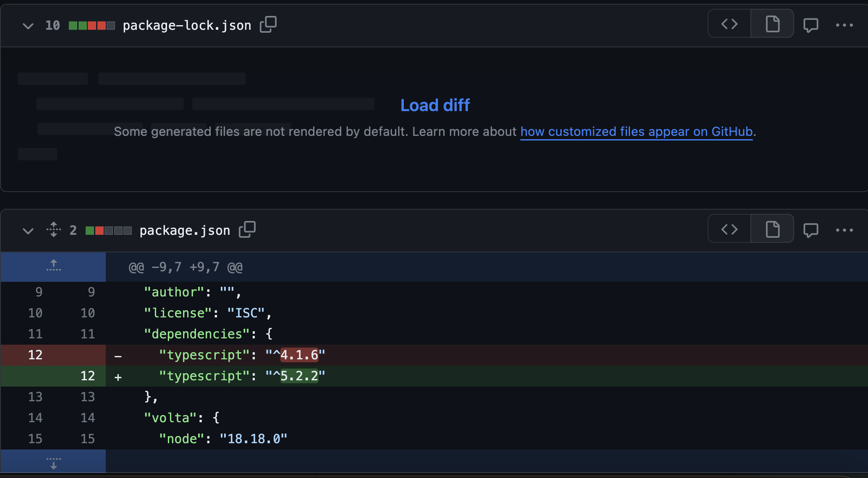868x478 pixels.
Task: Collapse the package.json file section
Action: tap(28, 231)
